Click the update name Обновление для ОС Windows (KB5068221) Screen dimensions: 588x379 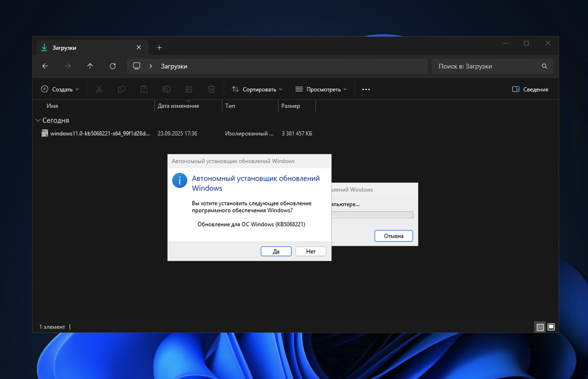(251, 224)
